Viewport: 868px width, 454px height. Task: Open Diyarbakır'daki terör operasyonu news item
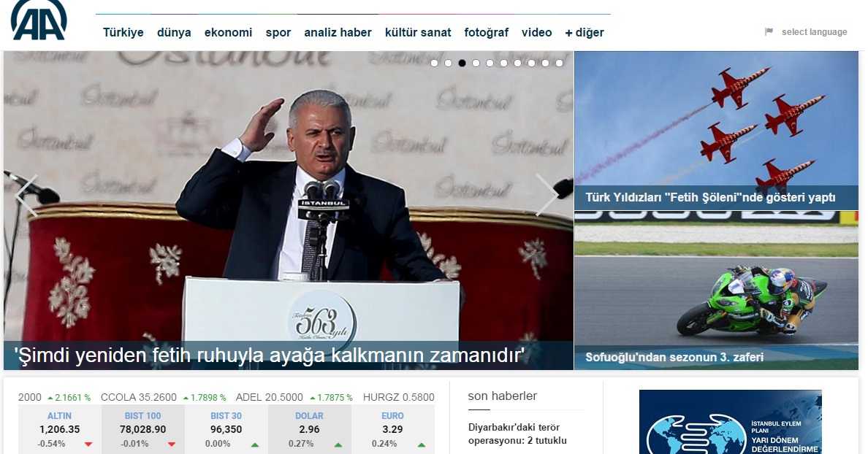(x=517, y=434)
